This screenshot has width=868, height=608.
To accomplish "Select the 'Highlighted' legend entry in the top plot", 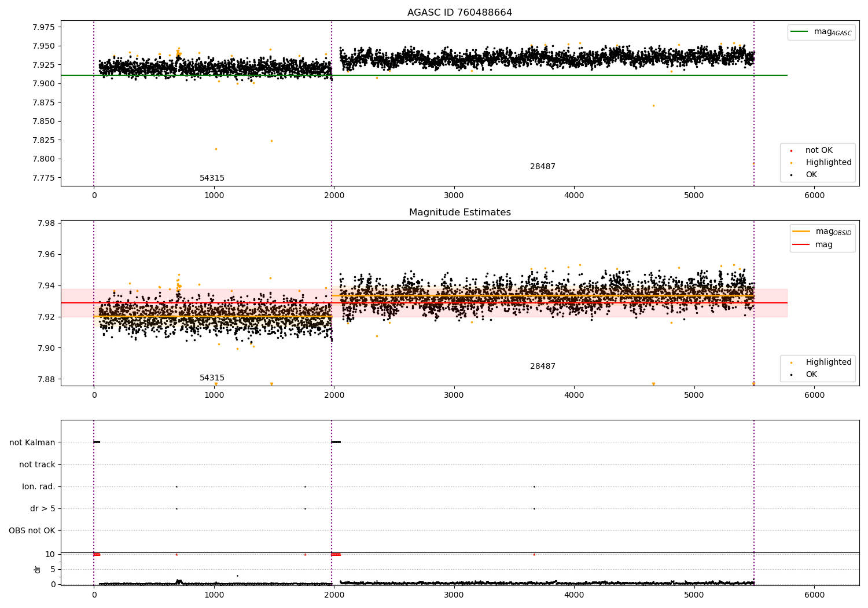I will [x=829, y=163].
